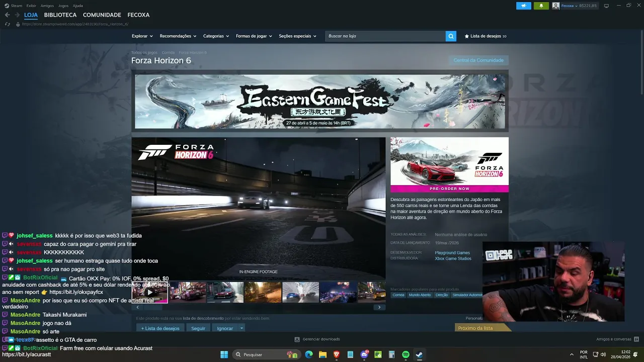This screenshot has width=644, height=362.
Task: Click the Eastern Game Fest banner
Action: tap(320, 102)
